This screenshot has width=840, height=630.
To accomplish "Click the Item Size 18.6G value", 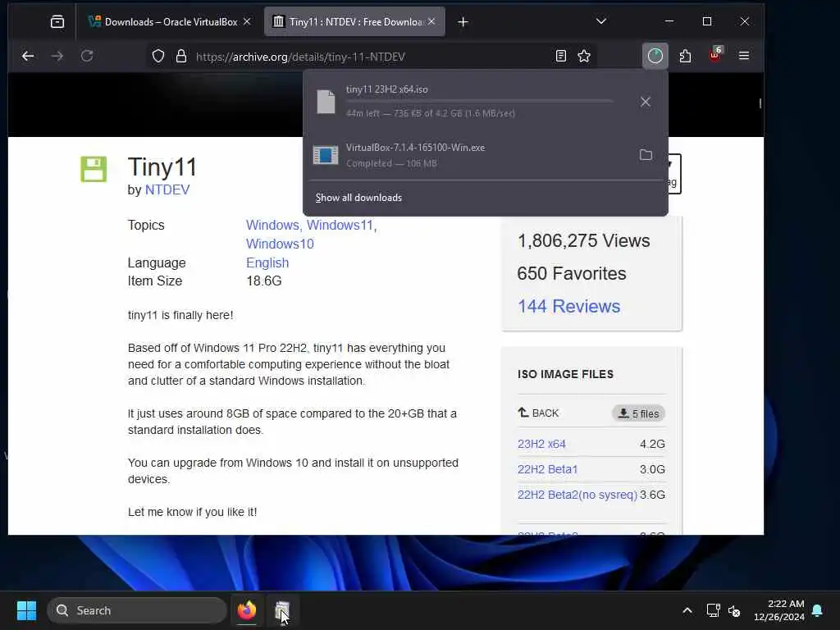I will [263, 281].
